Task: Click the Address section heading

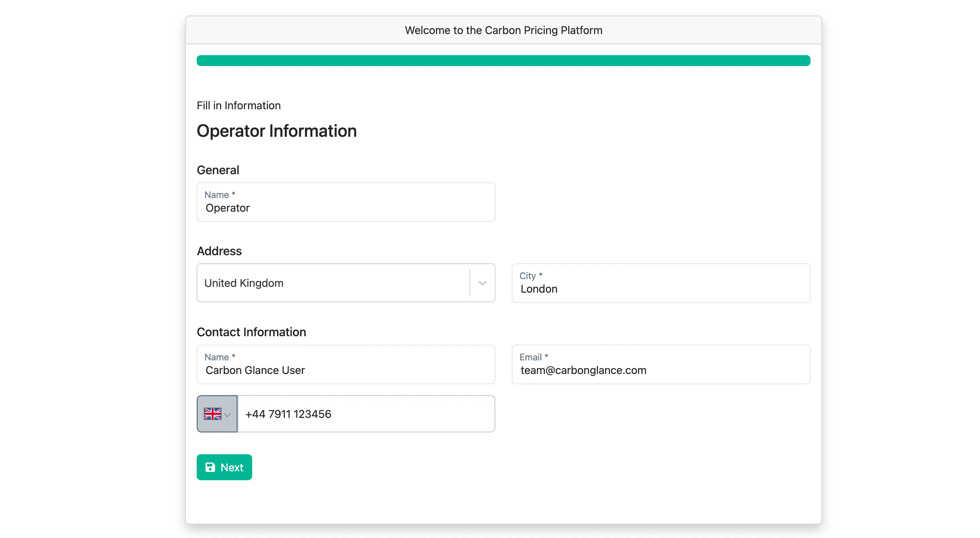Action: coord(219,251)
